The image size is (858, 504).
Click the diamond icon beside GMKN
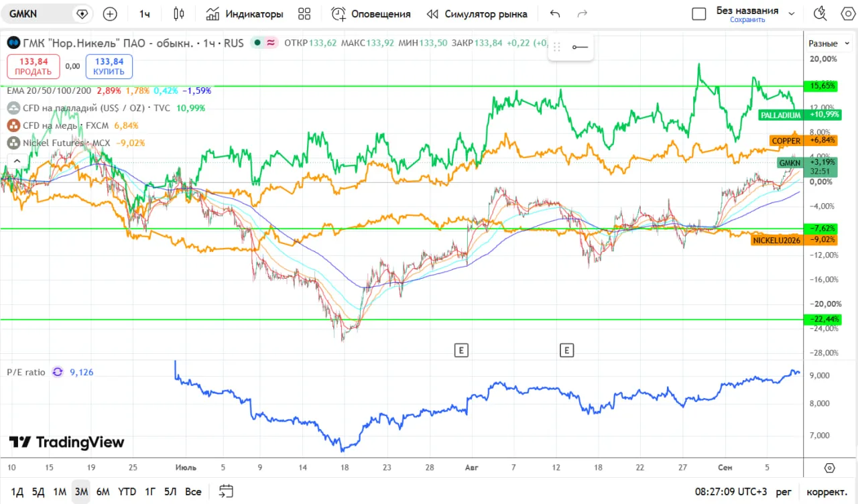coord(82,13)
